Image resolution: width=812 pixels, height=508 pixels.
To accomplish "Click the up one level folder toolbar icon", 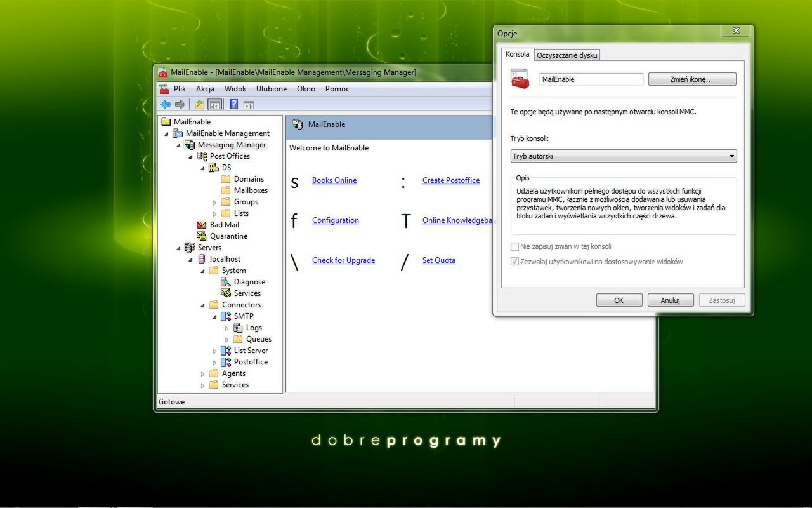I will coord(200,104).
